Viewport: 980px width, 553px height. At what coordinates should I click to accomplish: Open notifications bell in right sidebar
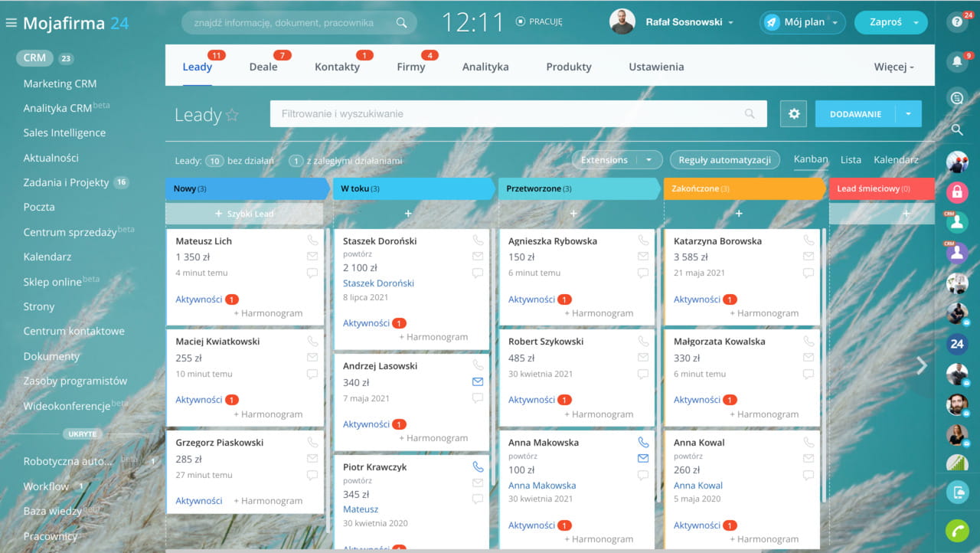(x=955, y=61)
